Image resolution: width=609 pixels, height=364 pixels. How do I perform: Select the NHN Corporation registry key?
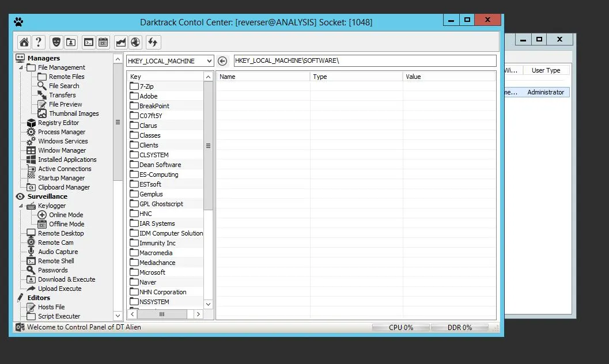(x=162, y=292)
